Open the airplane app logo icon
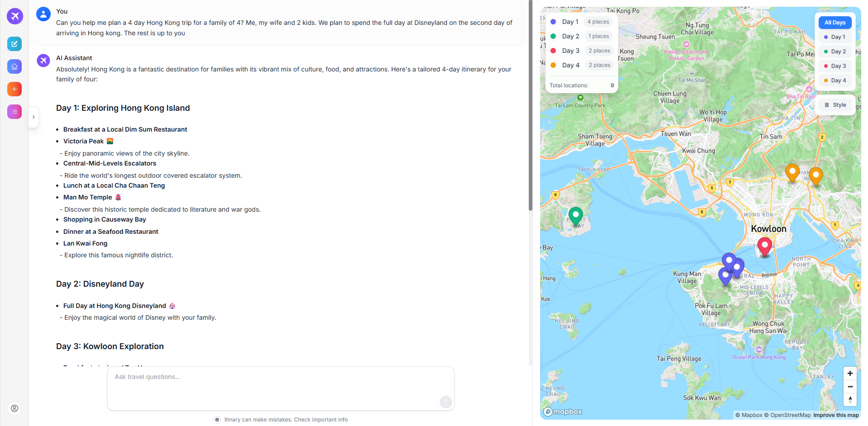 [14, 16]
